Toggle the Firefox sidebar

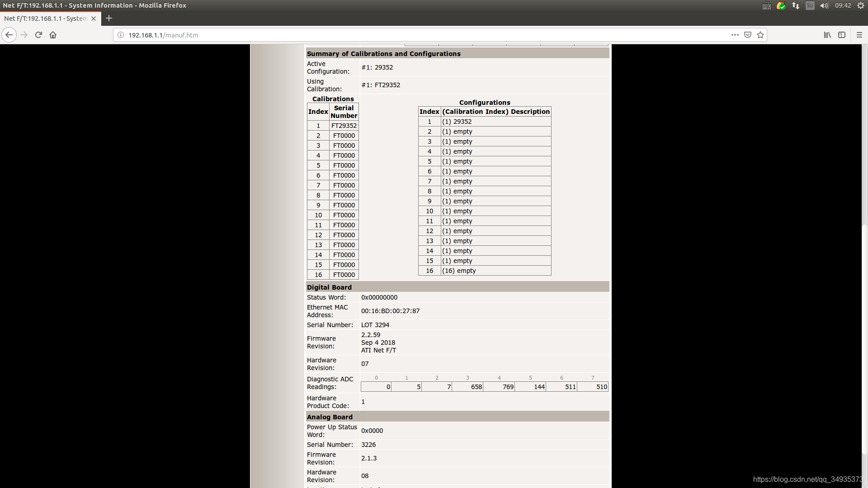[x=842, y=35]
